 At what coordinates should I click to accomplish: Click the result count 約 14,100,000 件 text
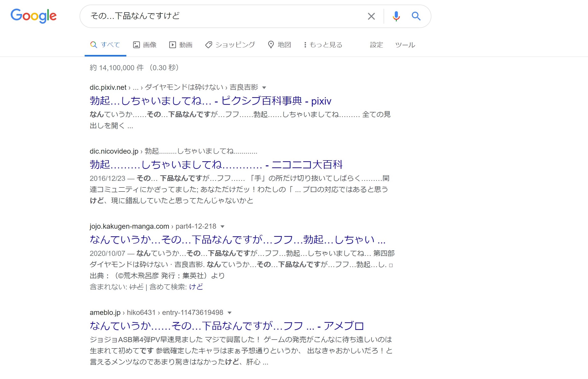pyautogui.click(x=117, y=68)
